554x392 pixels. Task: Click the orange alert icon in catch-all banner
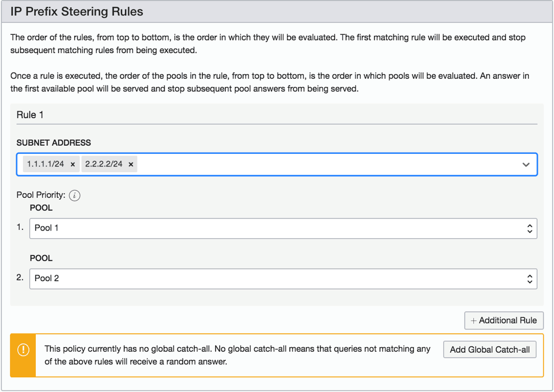click(22, 350)
